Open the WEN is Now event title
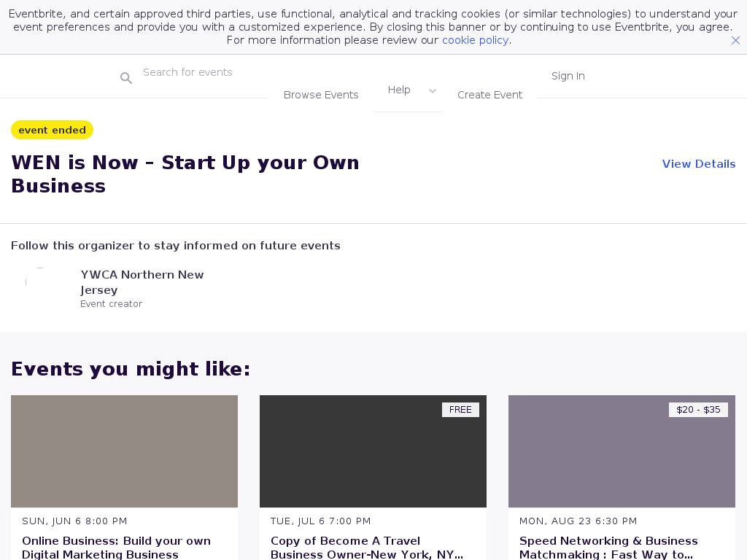Viewport: 747px width, 560px height. (x=185, y=174)
